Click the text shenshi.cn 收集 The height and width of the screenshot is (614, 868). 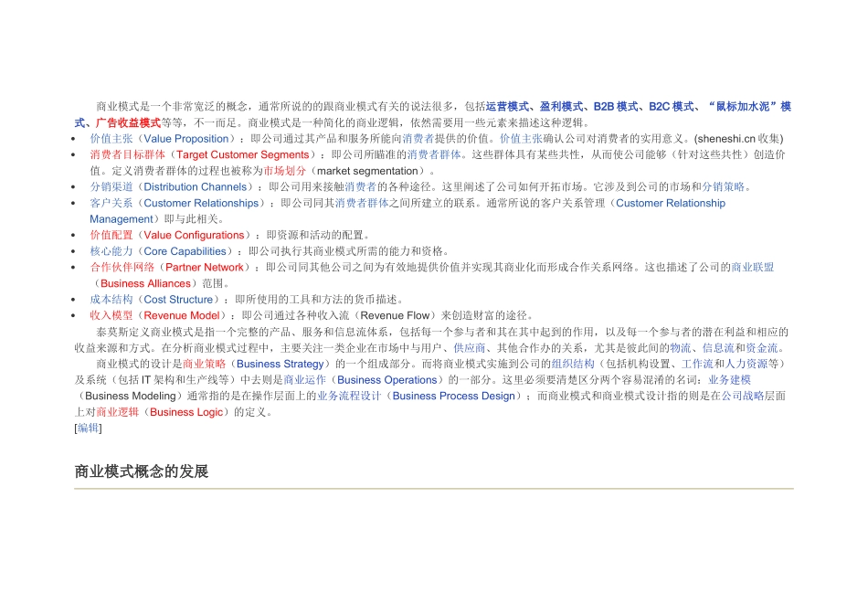[x=738, y=138]
